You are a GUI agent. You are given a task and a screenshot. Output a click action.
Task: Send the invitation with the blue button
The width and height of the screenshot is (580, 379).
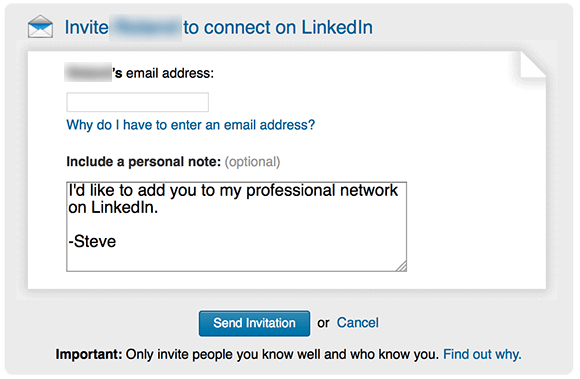[254, 323]
